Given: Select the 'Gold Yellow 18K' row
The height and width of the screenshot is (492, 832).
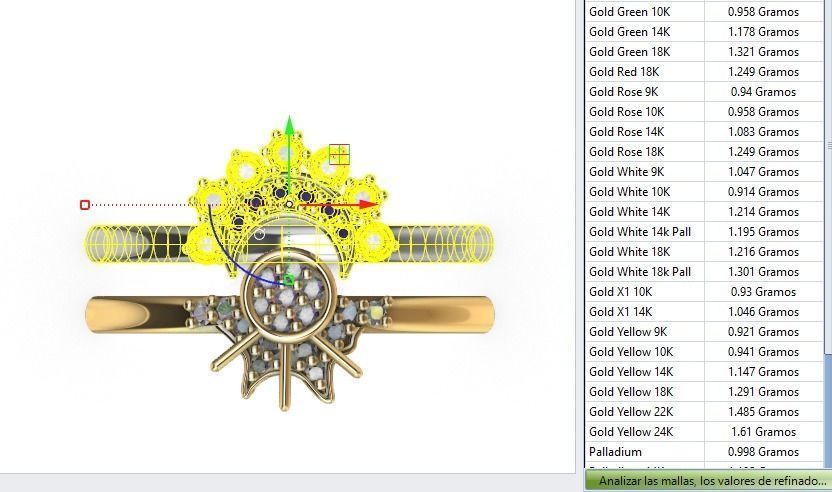Looking at the screenshot, I should [x=704, y=392].
